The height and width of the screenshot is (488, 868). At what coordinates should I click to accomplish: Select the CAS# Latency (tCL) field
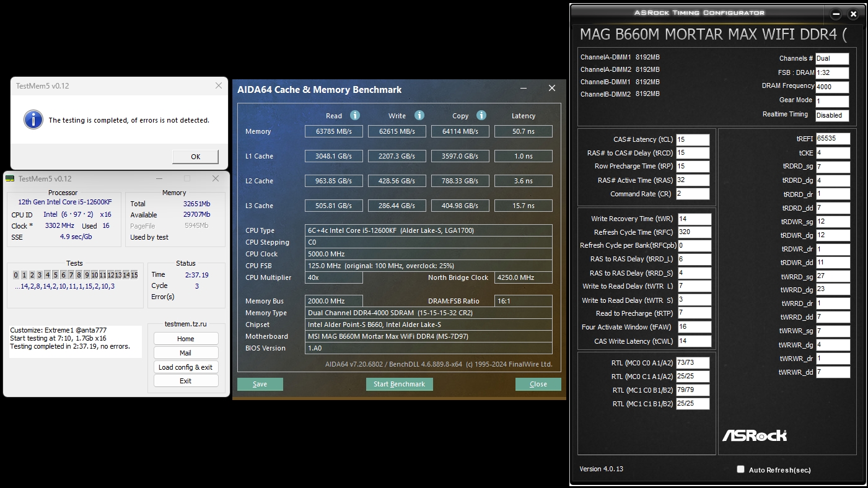tap(693, 139)
